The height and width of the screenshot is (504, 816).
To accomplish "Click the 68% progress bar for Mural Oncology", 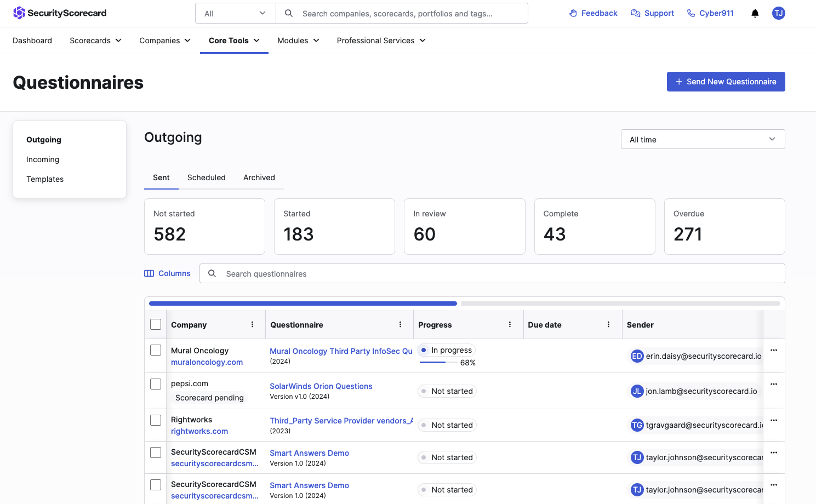I will click(438, 363).
